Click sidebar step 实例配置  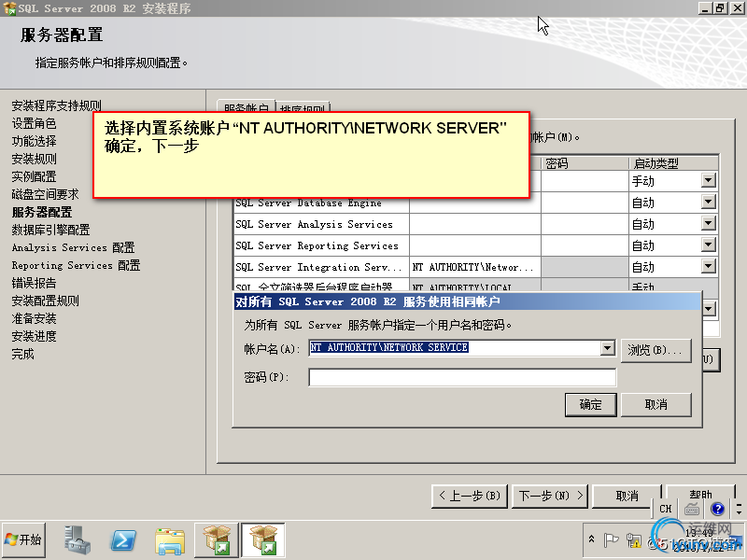[34, 176]
